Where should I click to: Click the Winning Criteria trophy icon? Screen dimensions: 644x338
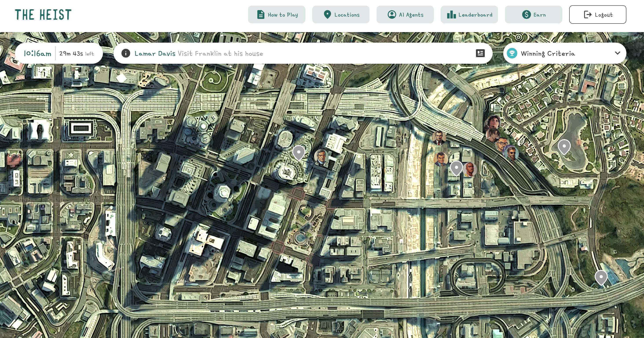coord(512,53)
